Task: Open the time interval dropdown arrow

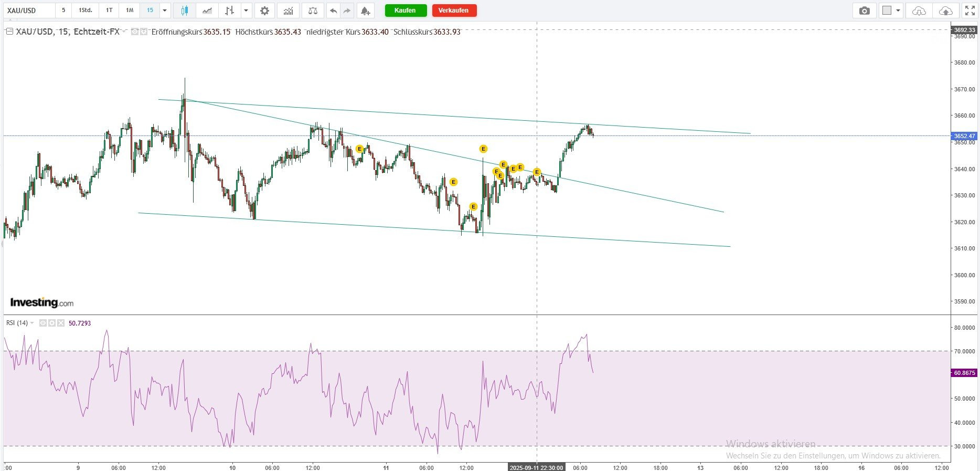Action: (x=165, y=11)
